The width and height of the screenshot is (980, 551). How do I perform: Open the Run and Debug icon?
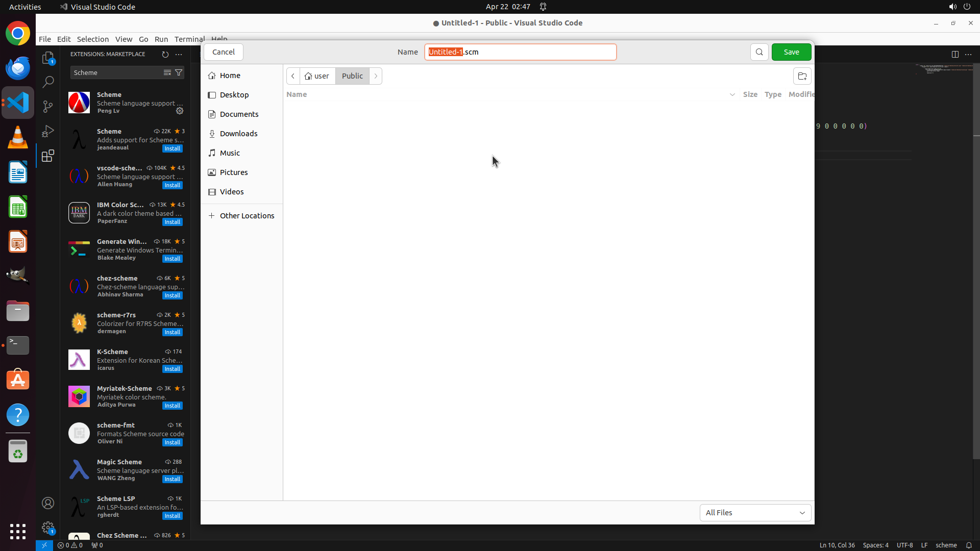[48, 131]
